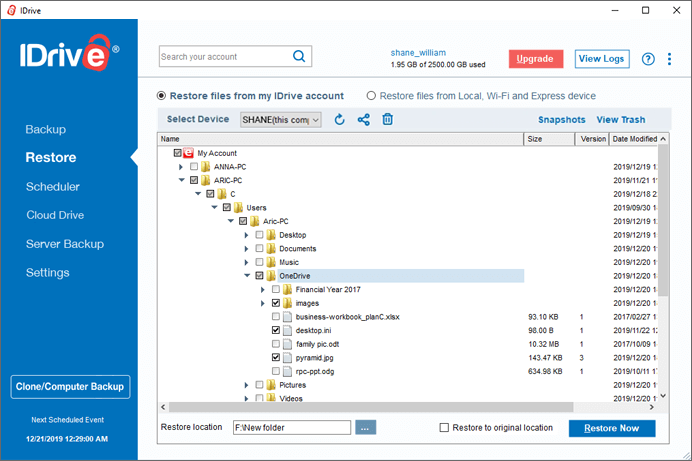Open the Cloud Drive section
The image size is (692, 461).
point(55,215)
